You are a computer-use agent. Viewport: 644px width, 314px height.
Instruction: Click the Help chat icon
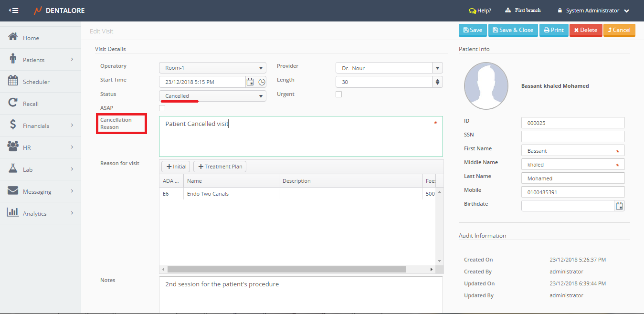coord(472,10)
